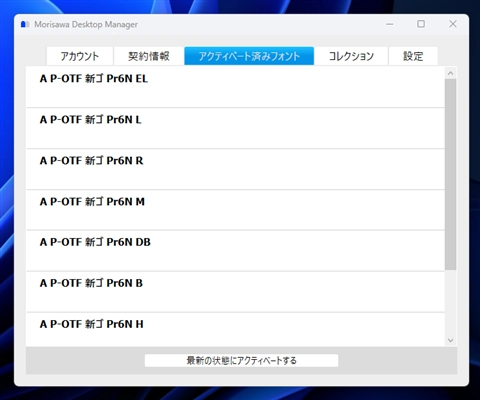Select font A P-OTF 新ゴ Pr6N M
Viewport: 480px width, 400px height.
[235, 210]
